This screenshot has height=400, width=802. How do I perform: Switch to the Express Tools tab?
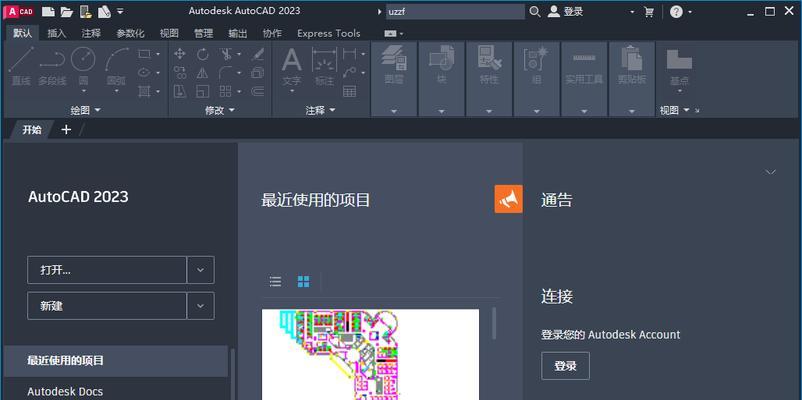tap(328, 33)
